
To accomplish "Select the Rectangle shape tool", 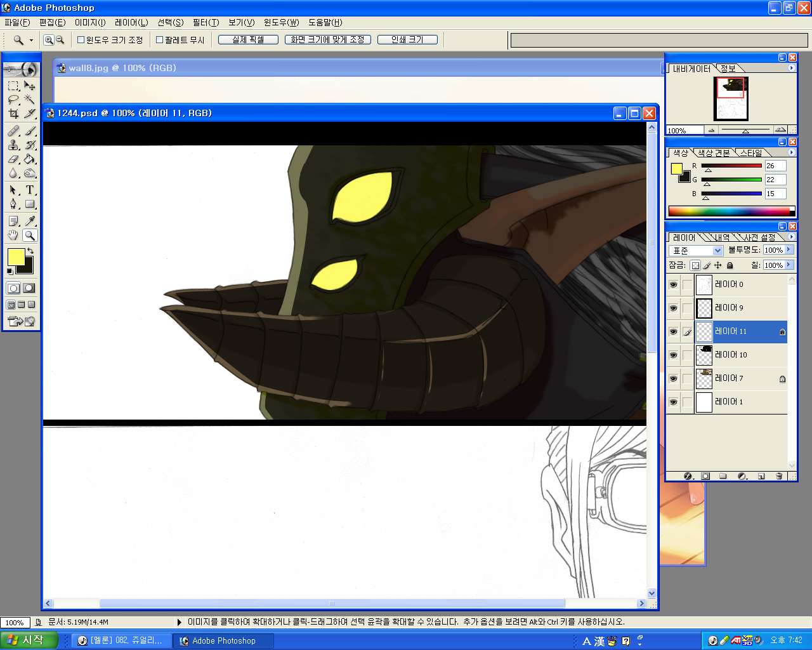I will pyautogui.click(x=30, y=204).
